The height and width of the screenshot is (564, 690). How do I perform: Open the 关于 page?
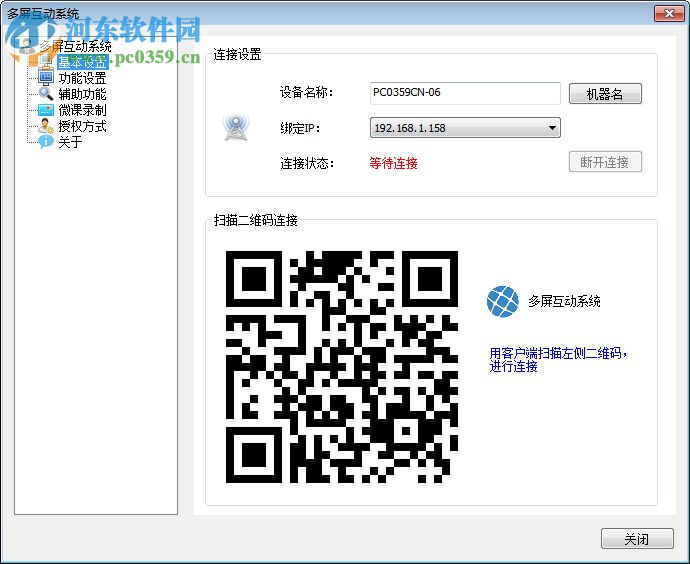point(70,142)
